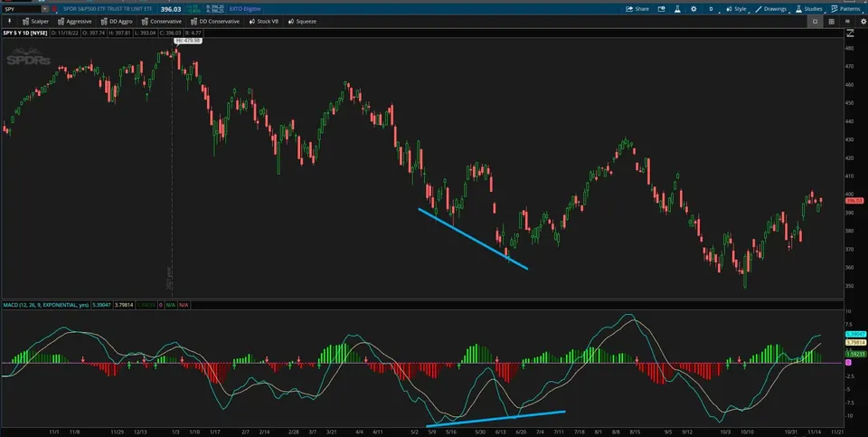Click the MACD value 5.39047 in study header
The height and width of the screenshot is (437, 868).
pyautogui.click(x=102, y=305)
